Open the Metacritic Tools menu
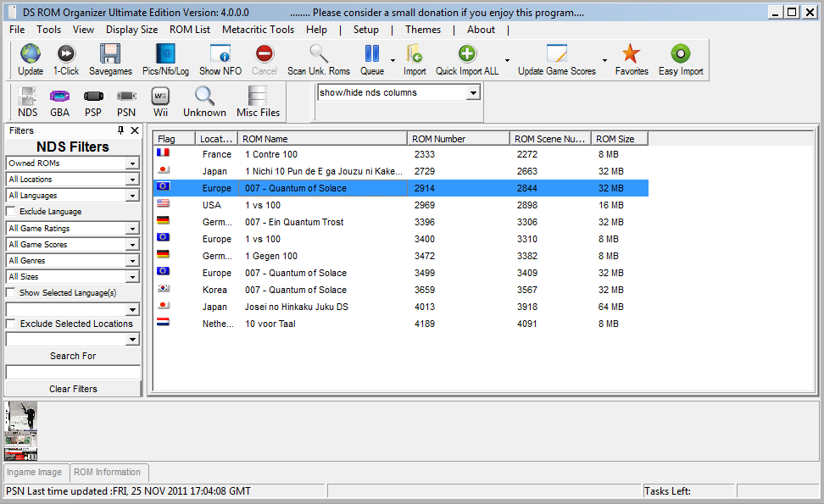824x504 pixels. pos(258,30)
